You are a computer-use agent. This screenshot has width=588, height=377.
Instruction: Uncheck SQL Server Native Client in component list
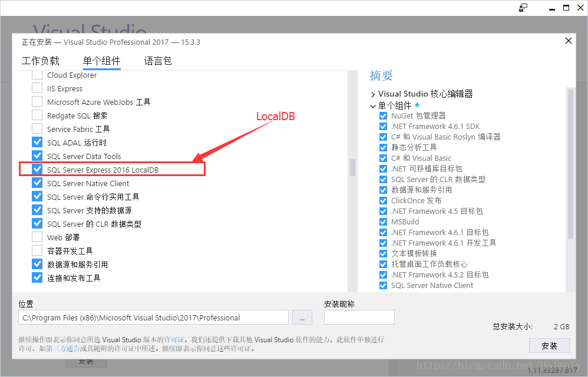click(37, 183)
